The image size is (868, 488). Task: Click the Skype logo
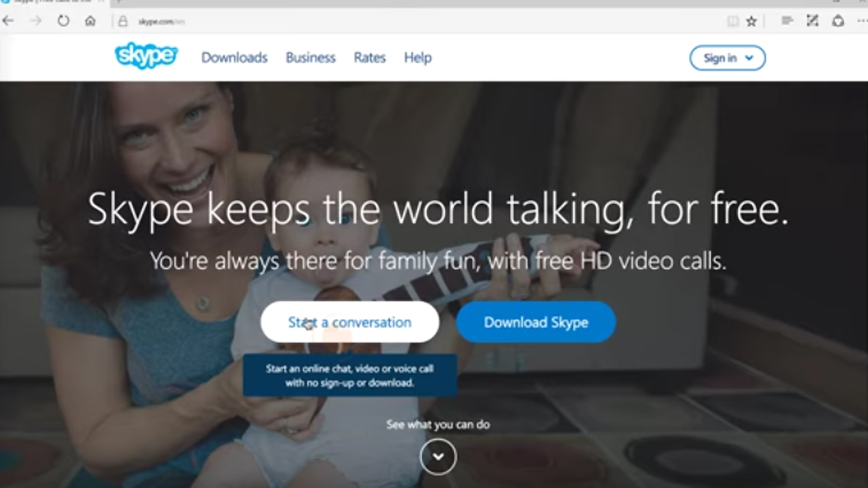click(x=146, y=56)
